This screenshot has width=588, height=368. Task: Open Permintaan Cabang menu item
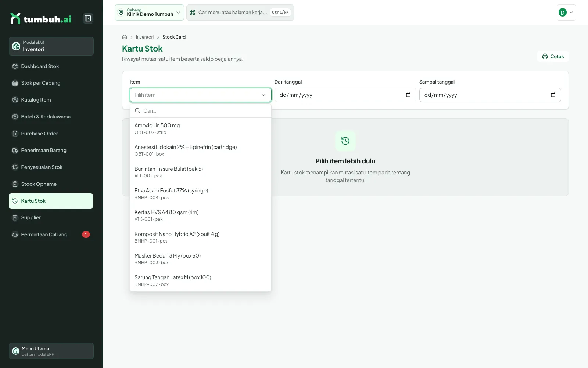tap(51, 234)
